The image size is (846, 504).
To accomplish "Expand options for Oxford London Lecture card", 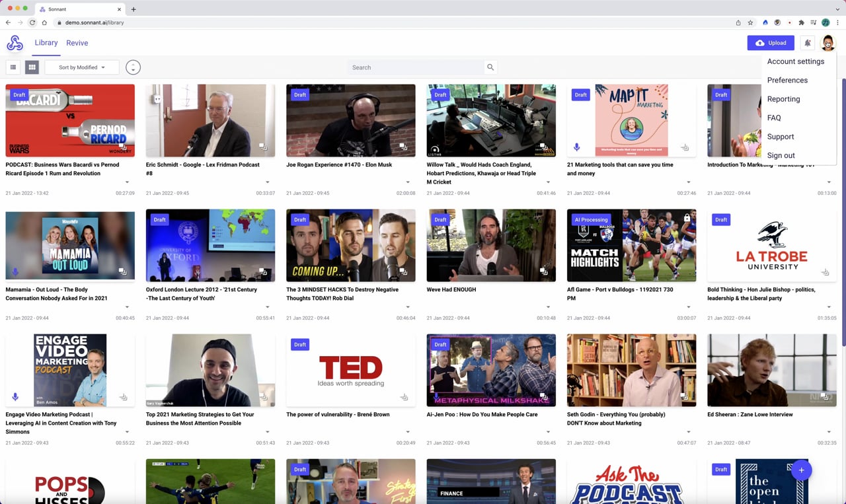I will click(x=268, y=307).
